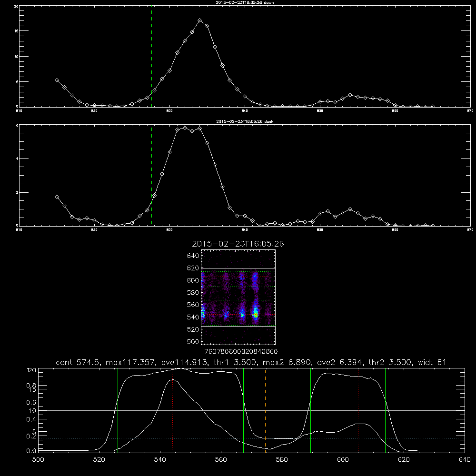Click the upper white horizontal line in heatmap

238,268
